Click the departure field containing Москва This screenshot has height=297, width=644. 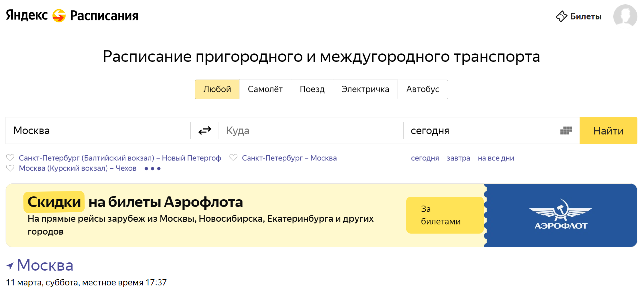(x=98, y=130)
